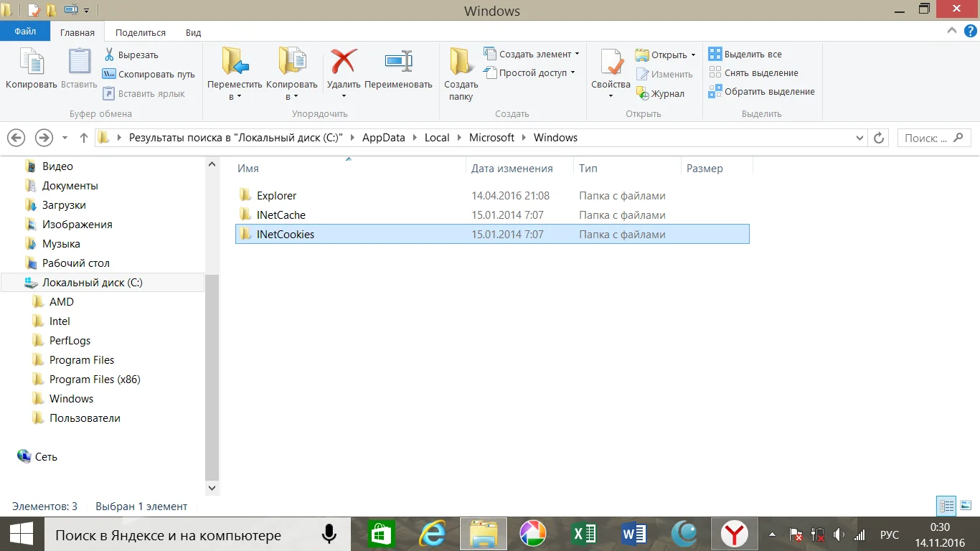
Task: Open the Удалить dropdown arrow
Action: [x=344, y=96]
